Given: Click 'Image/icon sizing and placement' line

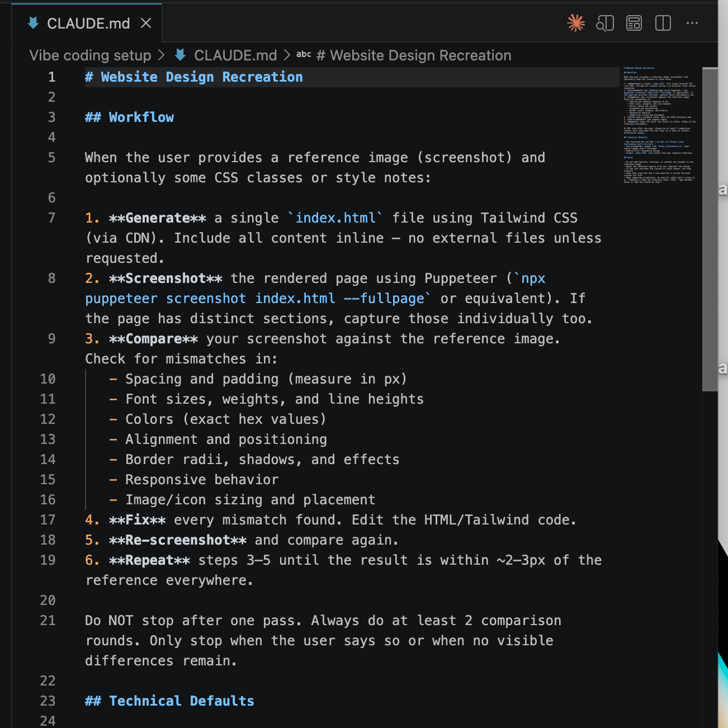Looking at the screenshot, I should tap(250, 500).
